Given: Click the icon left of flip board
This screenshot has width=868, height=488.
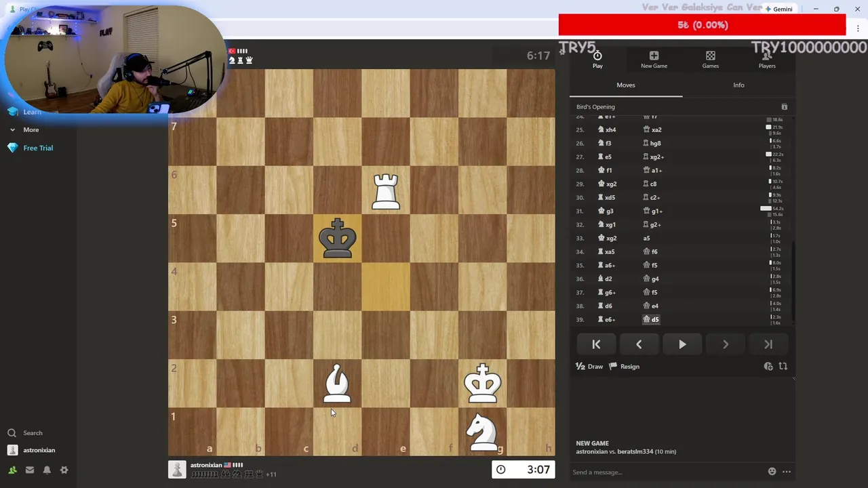Looking at the screenshot, I should point(768,367).
